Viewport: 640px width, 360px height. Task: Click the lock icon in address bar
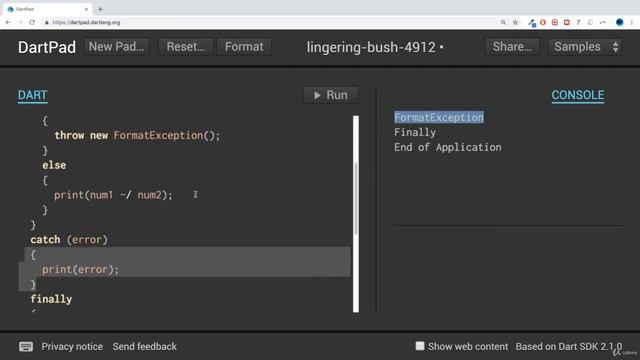click(47, 22)
